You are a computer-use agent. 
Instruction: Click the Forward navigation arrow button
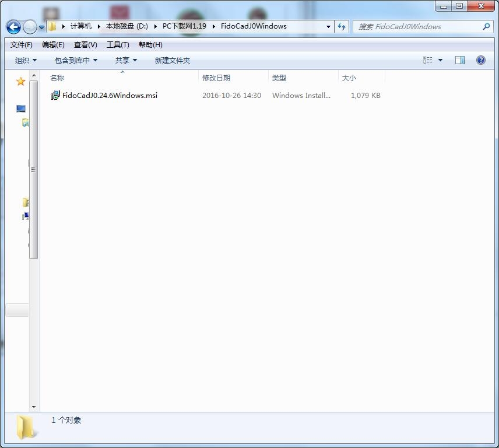coord(29,27)
